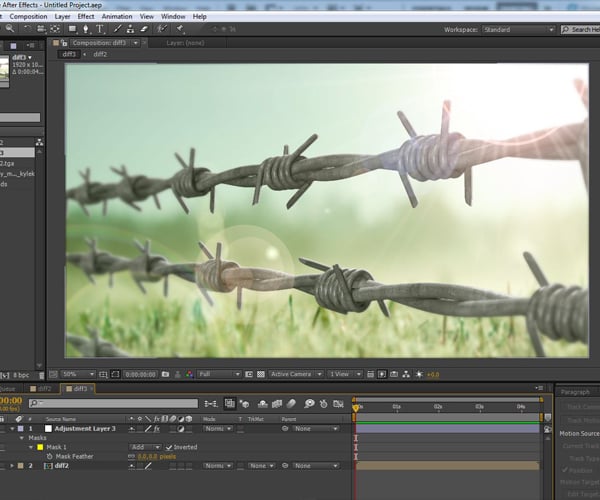
Task: Click Adjustment Layer 3 label color swatch
Action: (x=21, y=428)
